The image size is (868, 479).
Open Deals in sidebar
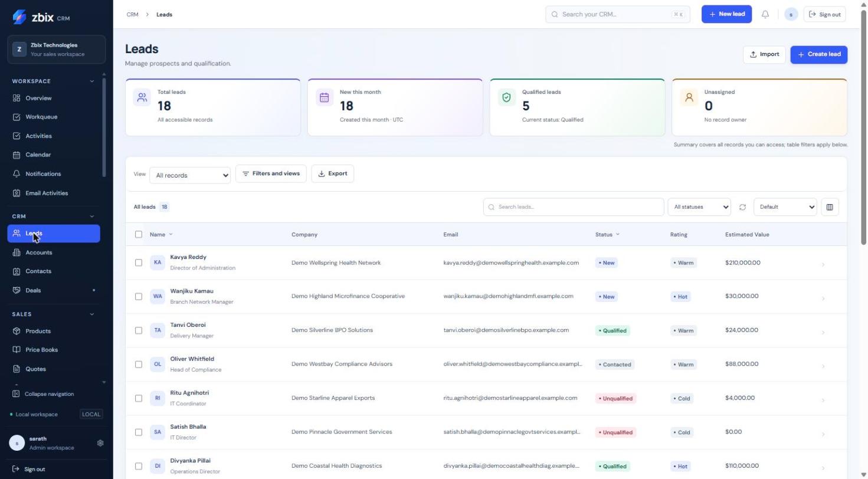54,290
